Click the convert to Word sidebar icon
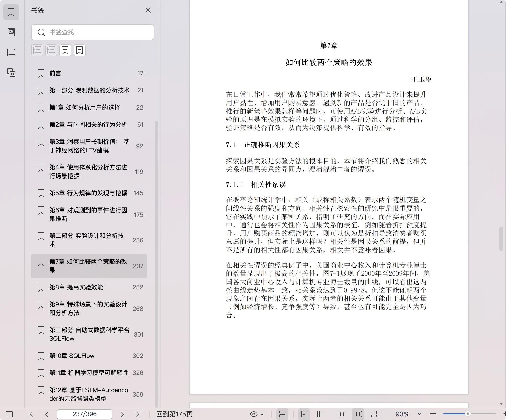Viewport: 506px width, 420px height. (11, 73)
